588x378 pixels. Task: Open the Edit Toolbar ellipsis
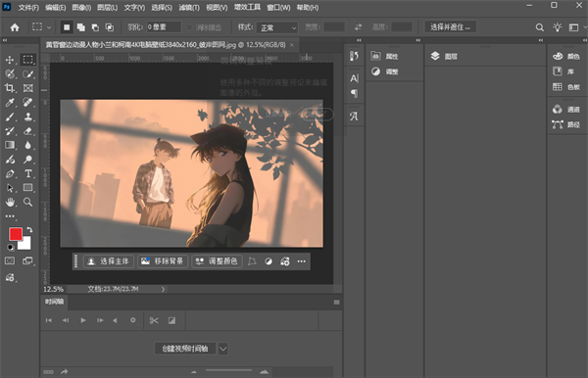click(x=10, y=216)
